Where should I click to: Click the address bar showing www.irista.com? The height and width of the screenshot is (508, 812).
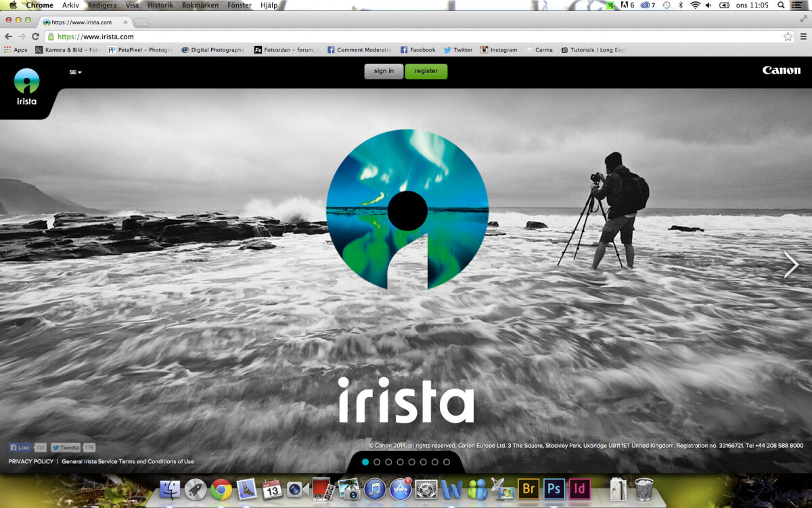420,37
